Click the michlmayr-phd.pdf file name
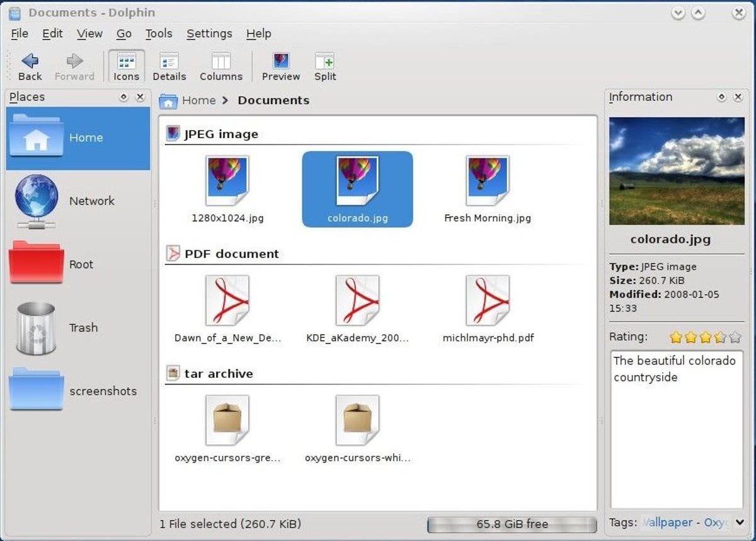Image resolution: width=756 pixels, height=541 pixels. click(x=488, y=338)
